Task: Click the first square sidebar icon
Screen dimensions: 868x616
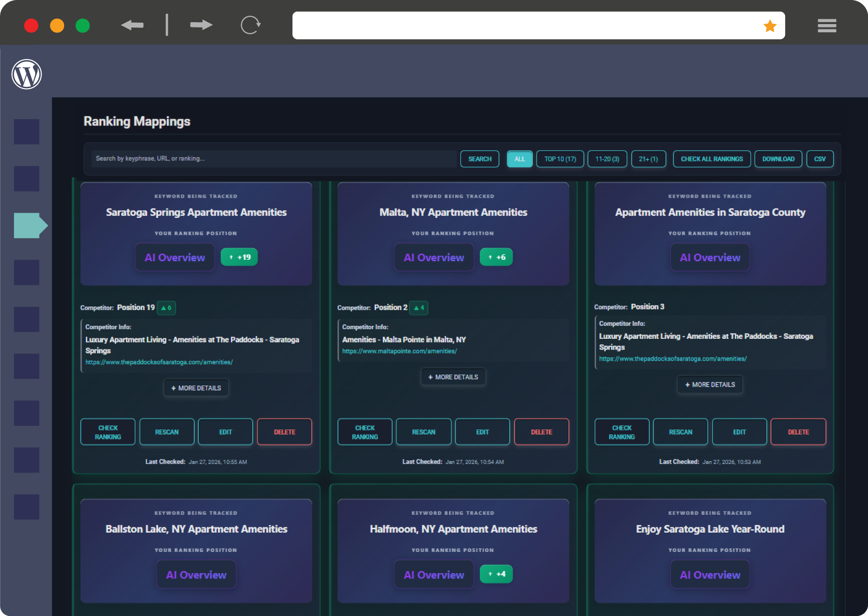Action: tap(27, 132)
